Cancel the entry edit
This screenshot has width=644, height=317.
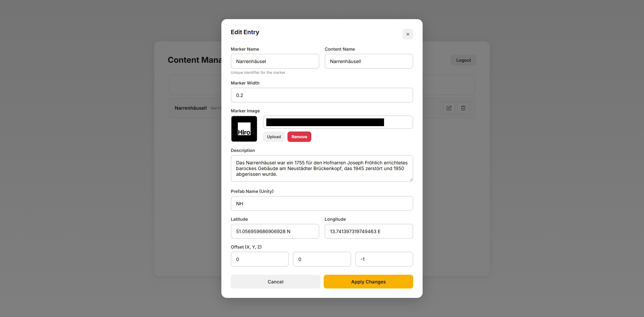click(275, 282)
